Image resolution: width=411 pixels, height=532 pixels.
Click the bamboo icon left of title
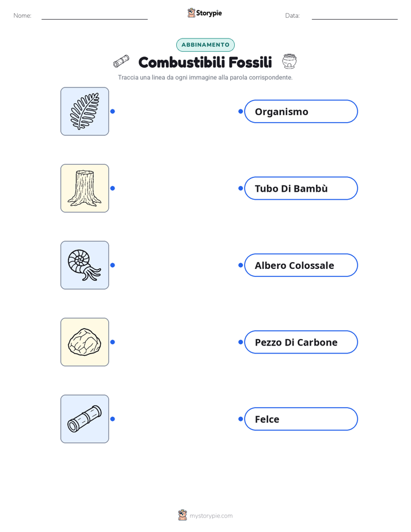coord(121,62)
